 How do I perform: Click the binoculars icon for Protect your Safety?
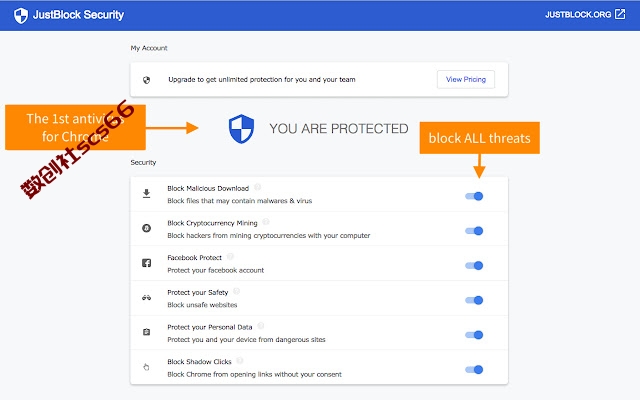(146, 298)
